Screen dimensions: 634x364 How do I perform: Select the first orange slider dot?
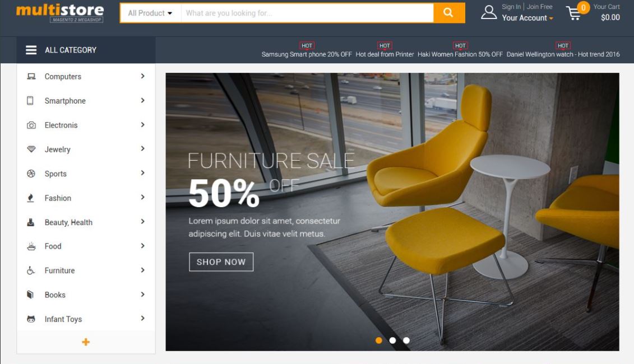(379, 340)
